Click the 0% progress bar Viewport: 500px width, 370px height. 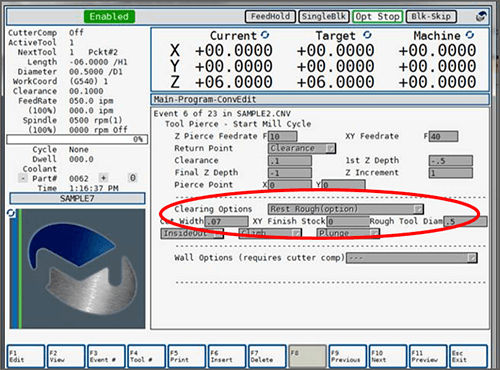click(77, 139)
